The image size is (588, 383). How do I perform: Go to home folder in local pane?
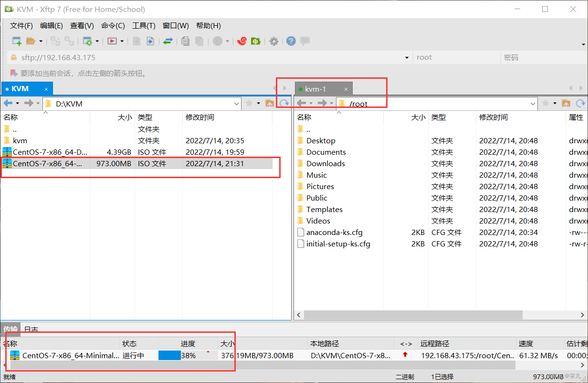click(270, 103)
